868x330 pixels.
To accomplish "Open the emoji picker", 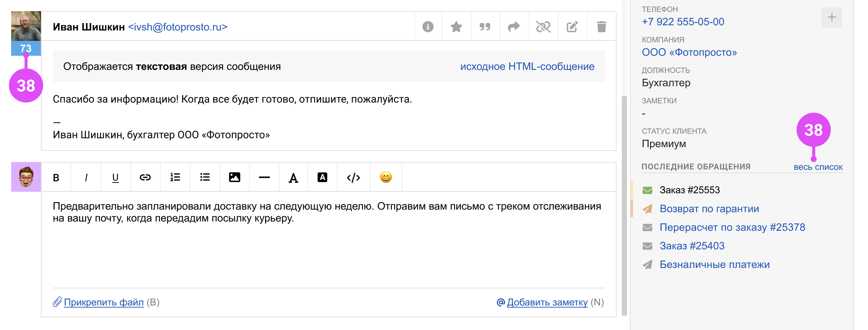I will pyautogui.click(x=386, y=177).
